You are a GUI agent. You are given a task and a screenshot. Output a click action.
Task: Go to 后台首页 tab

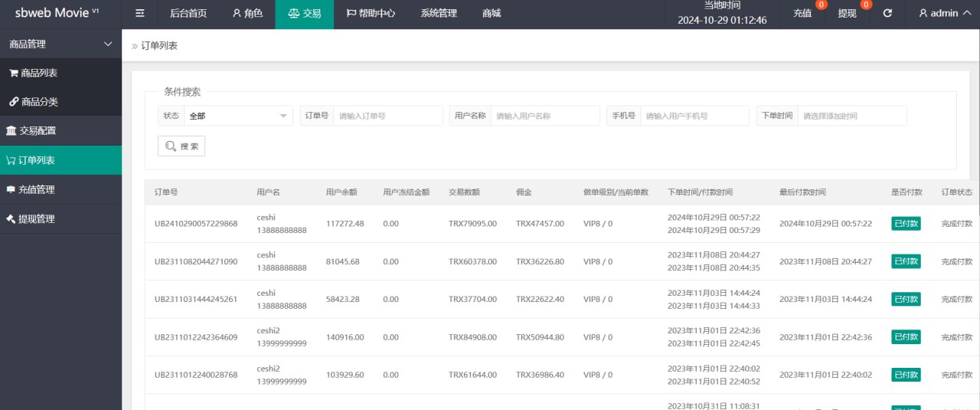pyautogui.click(x=188, y=14)
